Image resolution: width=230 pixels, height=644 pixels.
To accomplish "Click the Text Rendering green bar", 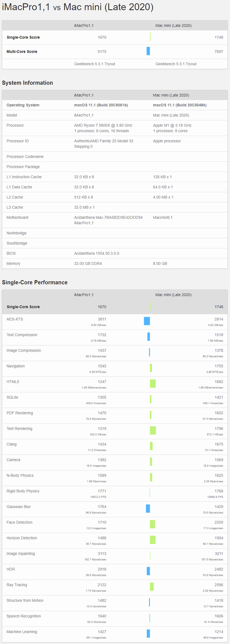I will [153, 430].
